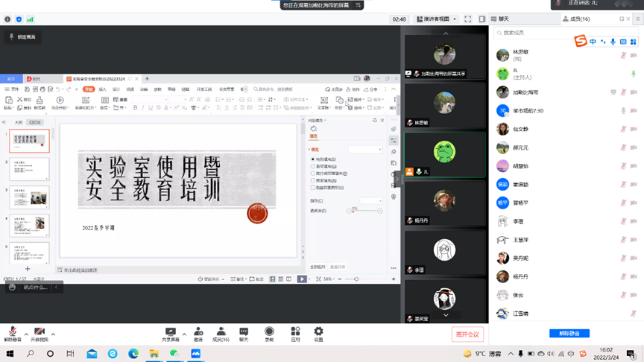
Task: Open meeting 设置 settings gear
Action: (x=318, y=331)
